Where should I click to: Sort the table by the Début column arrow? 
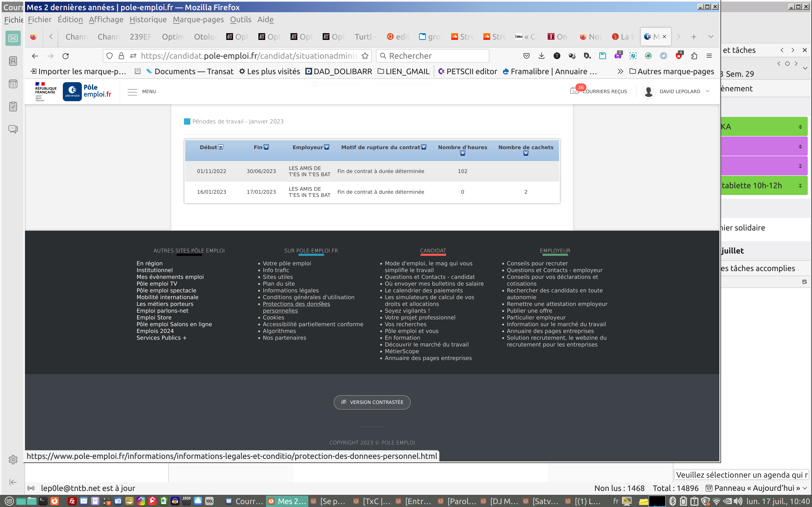(x=221, y=147)
